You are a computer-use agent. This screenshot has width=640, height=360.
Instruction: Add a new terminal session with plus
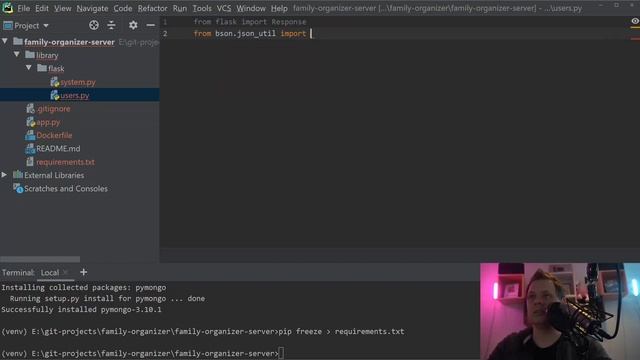pos(84,272)
